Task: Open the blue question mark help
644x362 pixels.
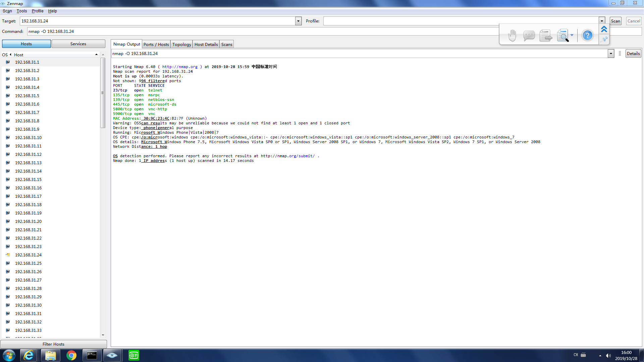Action: pyautogui.click(x=587, y=35)
